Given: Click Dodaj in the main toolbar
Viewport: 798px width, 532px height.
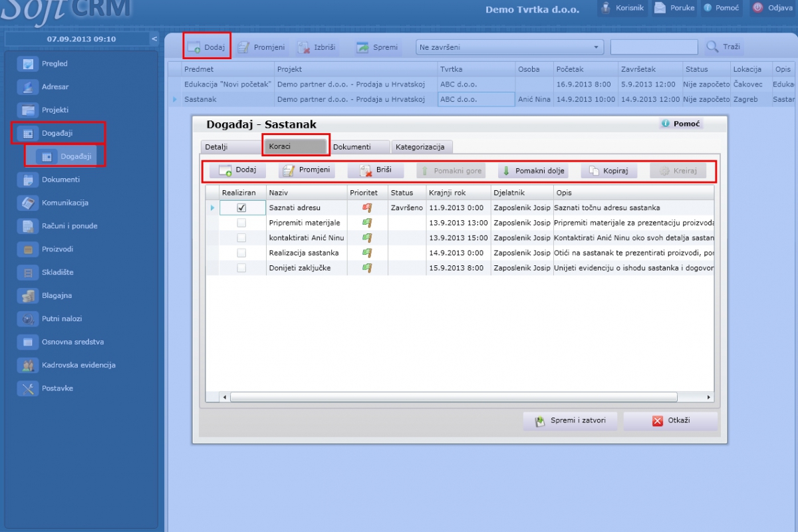Looking at the screenshot, I should coord(207,47).
